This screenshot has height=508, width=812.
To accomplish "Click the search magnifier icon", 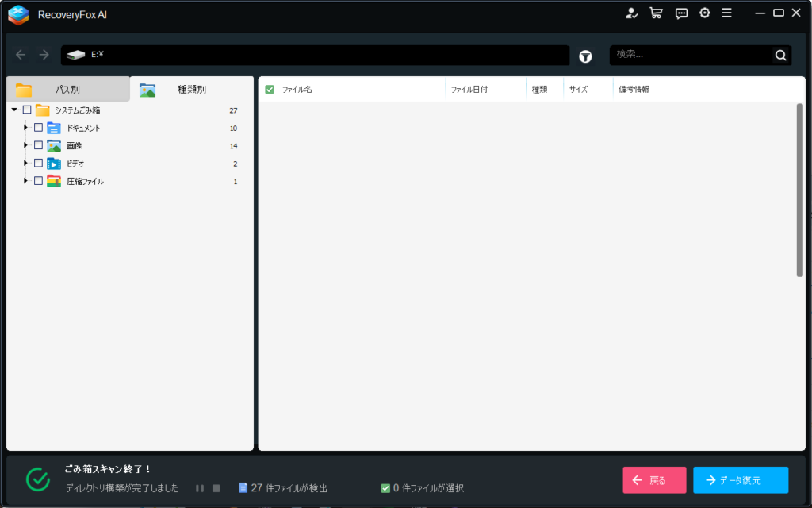I will coord(780,55).
